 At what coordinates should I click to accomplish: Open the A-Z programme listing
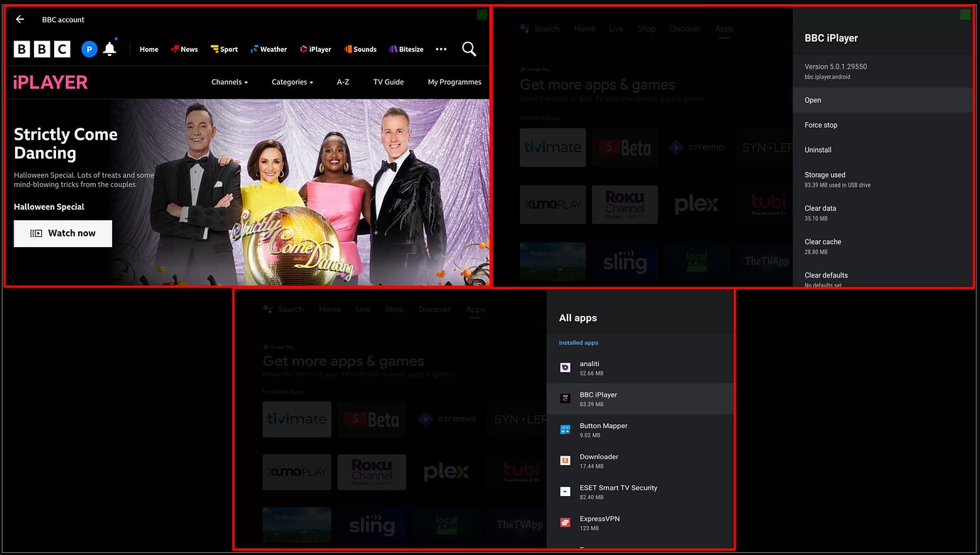343,82
